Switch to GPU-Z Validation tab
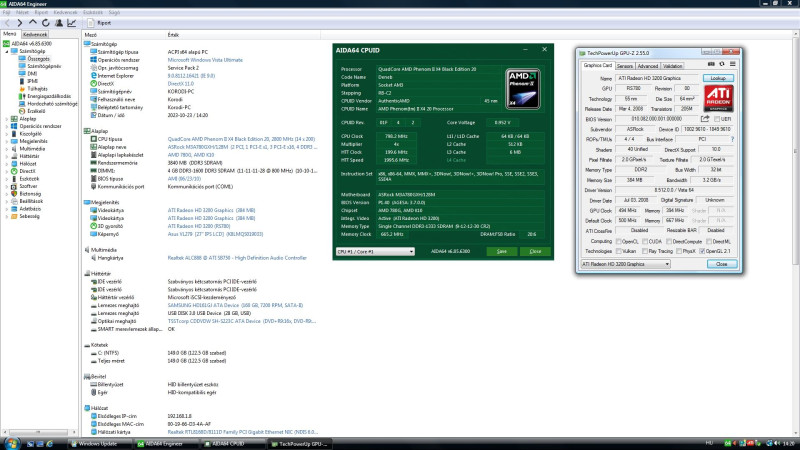 672,66
